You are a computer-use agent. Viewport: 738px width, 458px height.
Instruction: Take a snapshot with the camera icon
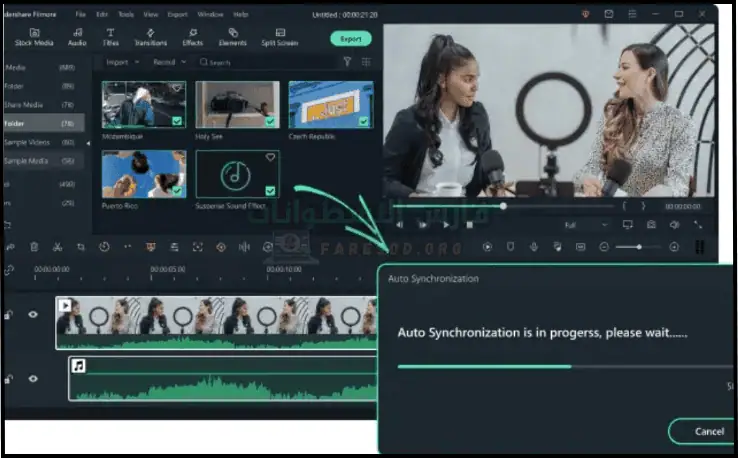(651, 226)
